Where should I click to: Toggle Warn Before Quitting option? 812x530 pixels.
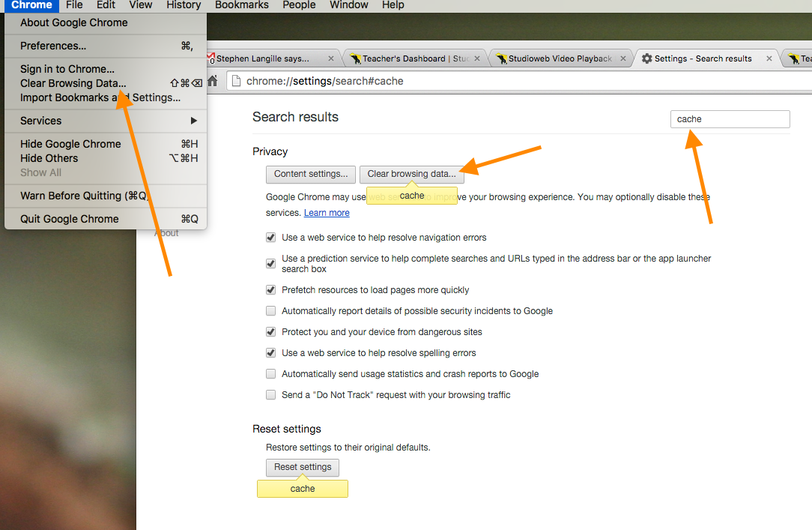click(106, 196)
